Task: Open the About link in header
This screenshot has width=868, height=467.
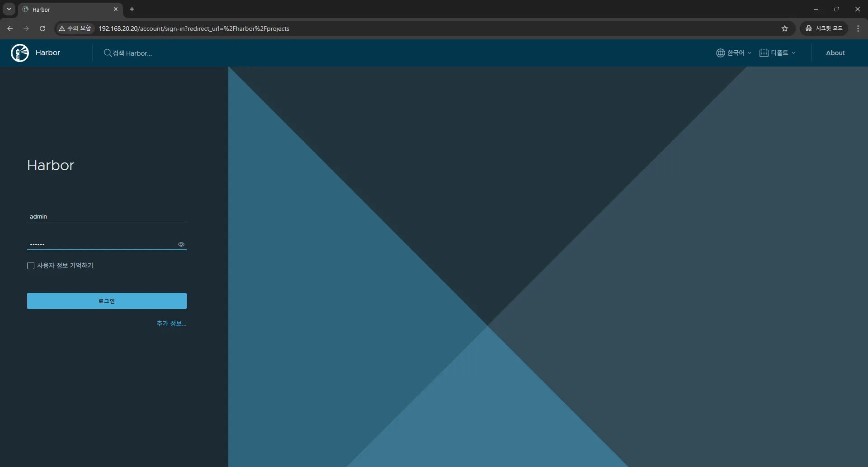Action: click(835, 53)
